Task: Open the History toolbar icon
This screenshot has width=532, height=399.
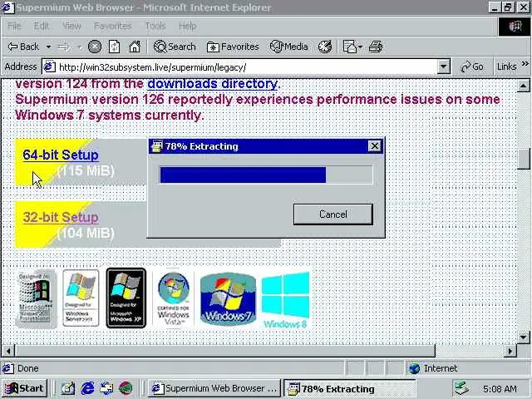Action: click(x=325, y=47)
